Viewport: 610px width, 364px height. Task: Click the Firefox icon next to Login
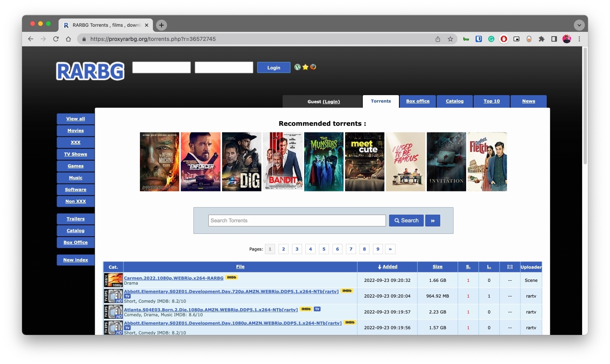pos(313,67)
